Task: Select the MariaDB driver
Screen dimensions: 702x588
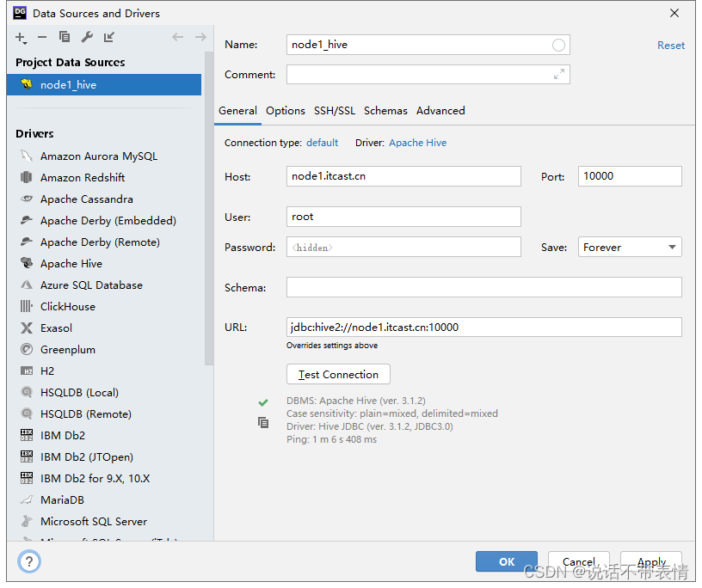Action: pyautogui.click(x=60, y=499)
